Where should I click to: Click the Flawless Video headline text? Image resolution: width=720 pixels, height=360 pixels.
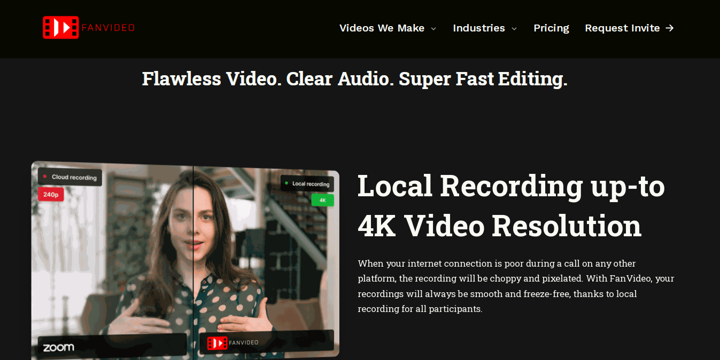pos(354,79)
